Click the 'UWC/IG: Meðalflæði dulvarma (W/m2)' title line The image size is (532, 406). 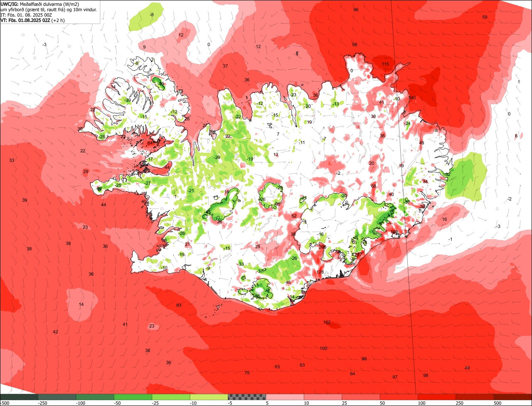coord(41,4)
